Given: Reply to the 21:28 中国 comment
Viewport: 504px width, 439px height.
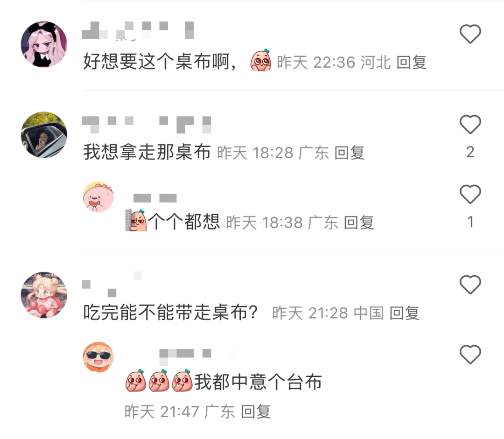Looking at the screenshot, I should (x=404, y=313).
